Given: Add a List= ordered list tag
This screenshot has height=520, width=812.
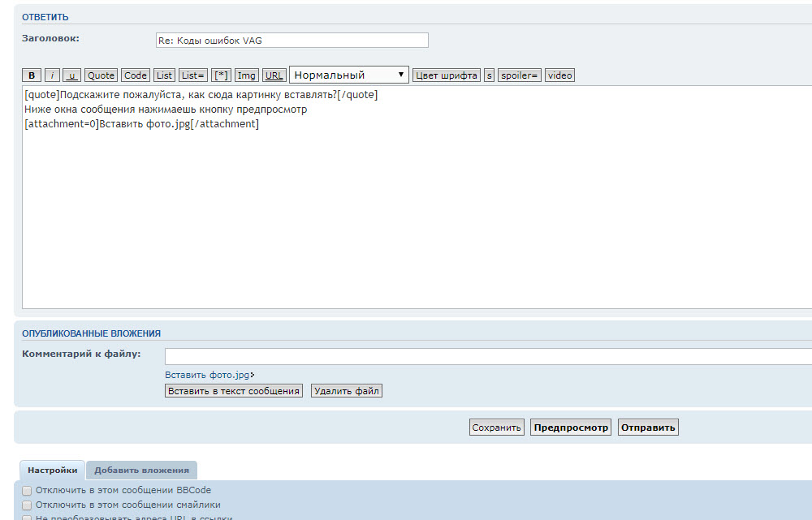Looking at the screenshot, I should pos(193,75).
